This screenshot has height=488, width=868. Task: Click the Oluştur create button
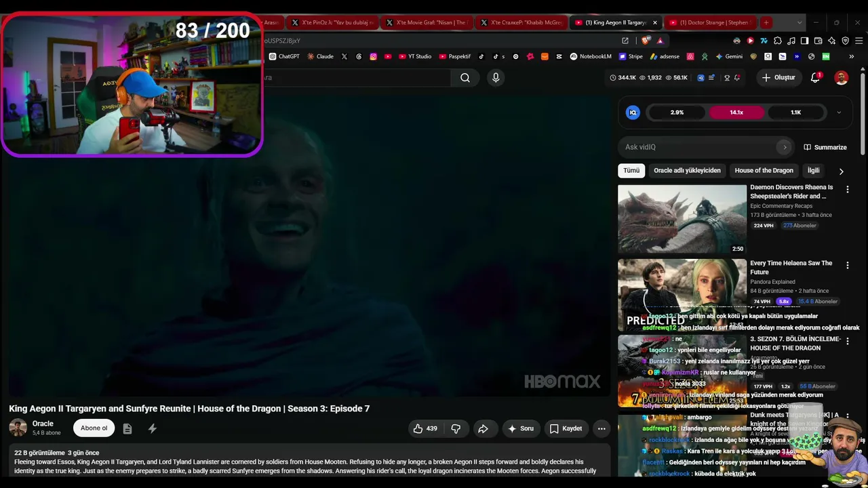[x=778, y=78]
